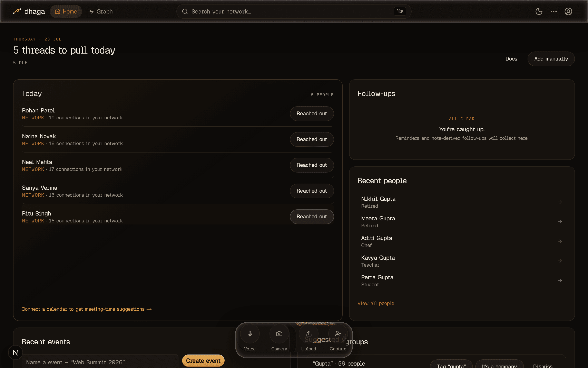Open the three-dot more menu
Viewport: 588px width, 368px height.
click(x=553, y=11)
